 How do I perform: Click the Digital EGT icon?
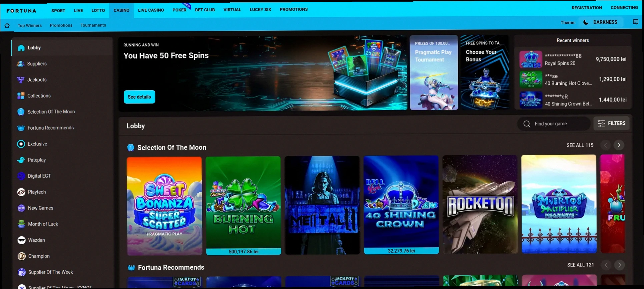click(21, 176)
